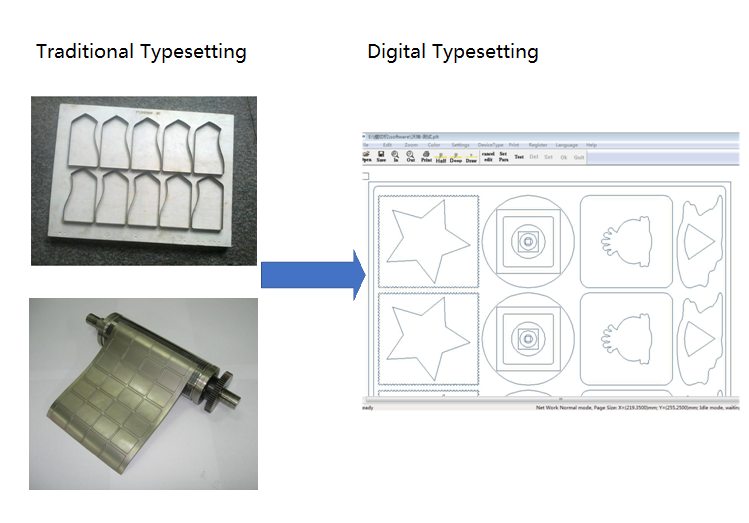The image size is (749, 523).
Task: Open the DeviceType menu
Action: tap(491, 145)
